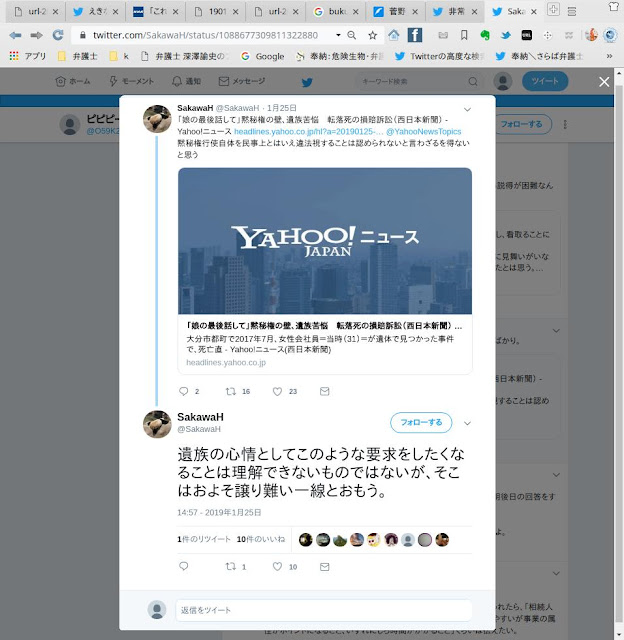
Task: Switch to the えき Twitter tab
Action: [x=96, y=11]
